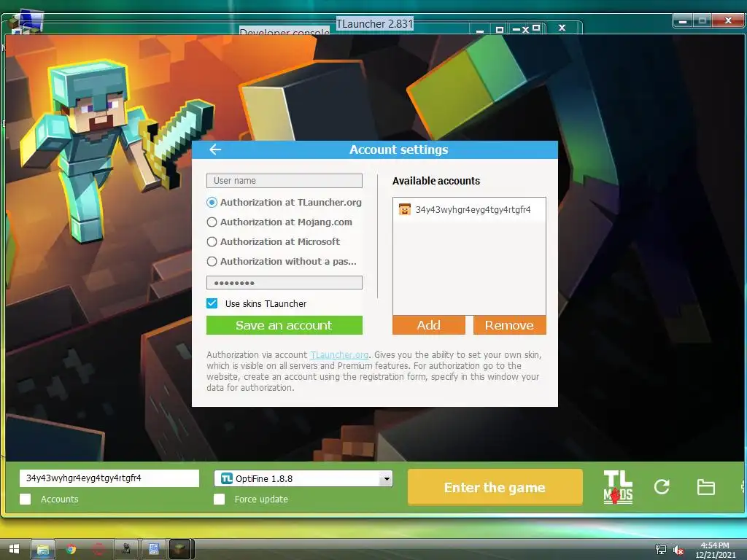Click the muted volume tray icon
747x560 pixels.
[x=678, y=550]
